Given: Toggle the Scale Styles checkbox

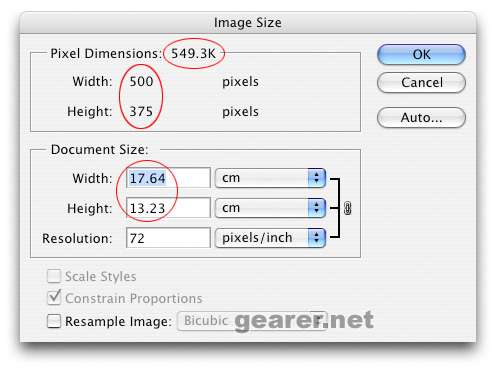Looking at the screenshot, I should pyautogui.click(x=54, y=276).
